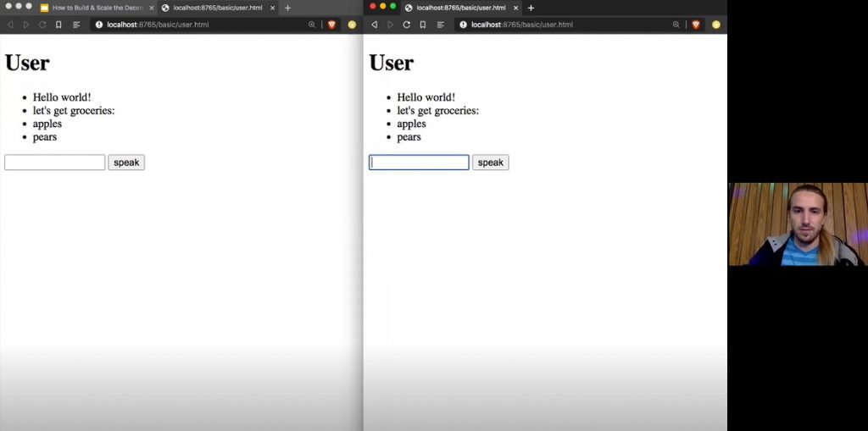
Task: Close localhost tab in left browser window
Action: pyautogui.click(x=272, y=8)
